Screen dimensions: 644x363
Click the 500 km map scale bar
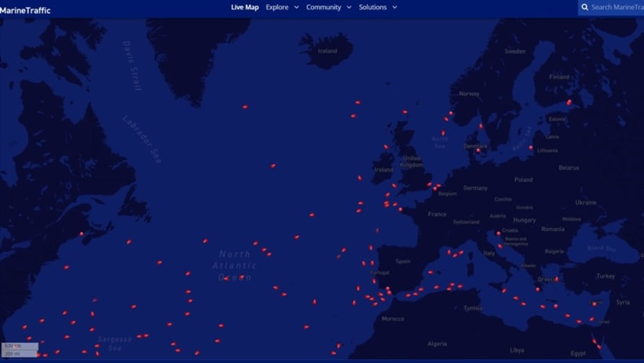[19, 346]
